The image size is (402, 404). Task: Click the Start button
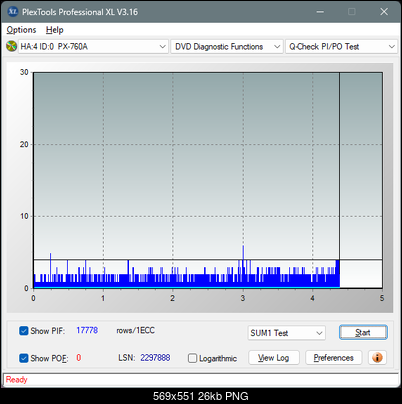tap(363, 332)
